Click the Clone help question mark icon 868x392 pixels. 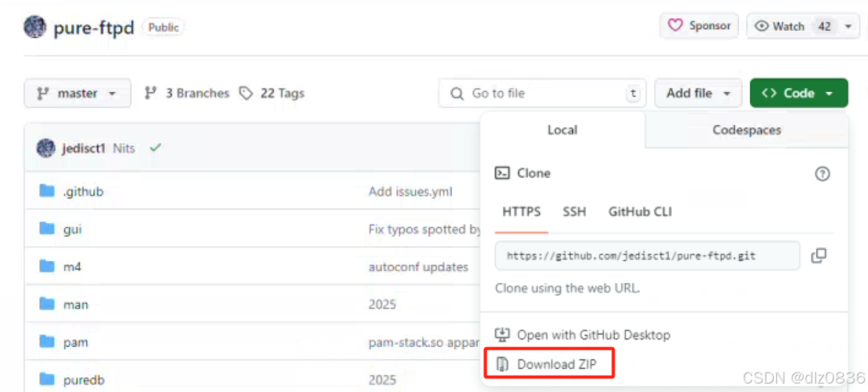click(823, 173)
